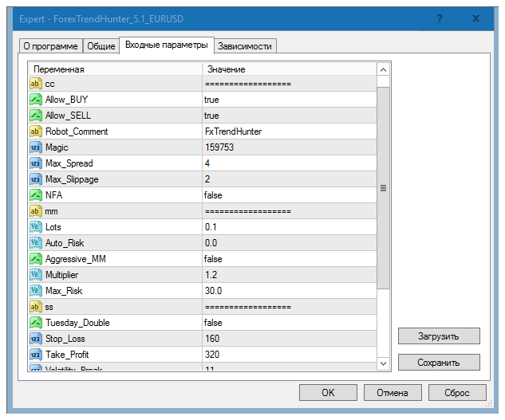Image resolution: width=505 pixels, height=420 pixels.
Task: Open the Зависимости tab
Action: pos(245,46)
